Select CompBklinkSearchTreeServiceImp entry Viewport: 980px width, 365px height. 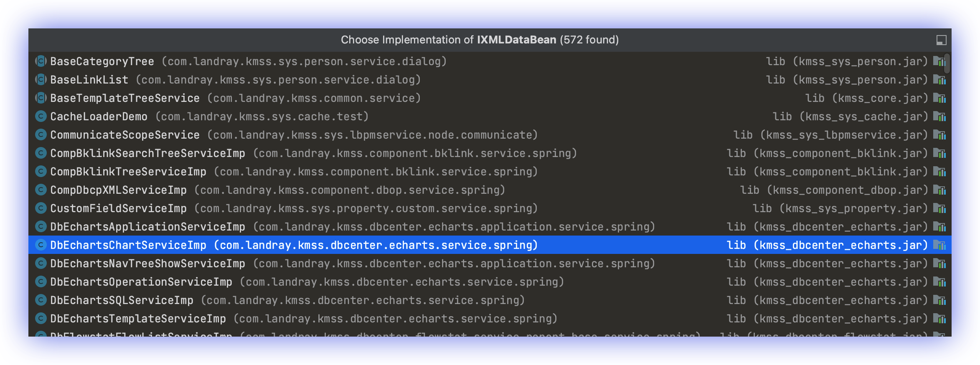(490, 153)
